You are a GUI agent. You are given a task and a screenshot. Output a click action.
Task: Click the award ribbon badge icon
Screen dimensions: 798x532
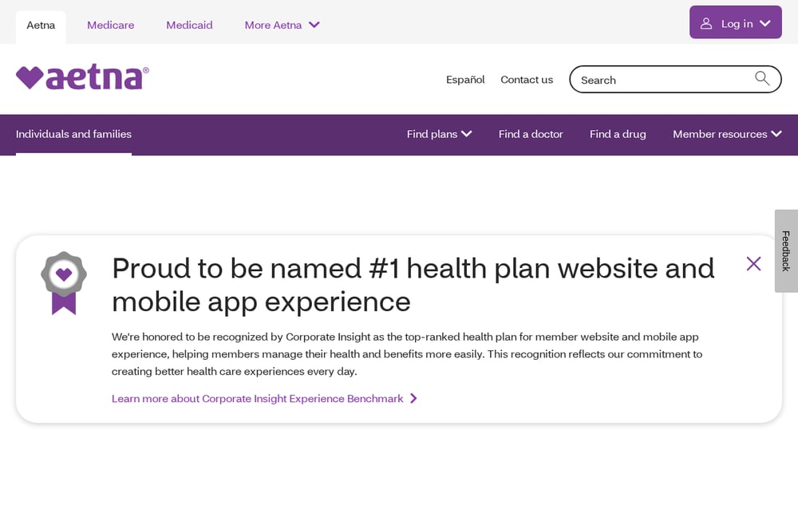point(64,283)
